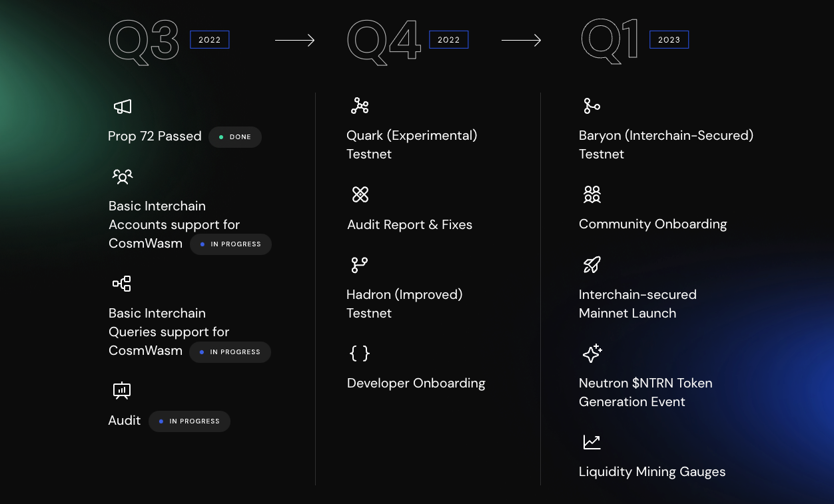Click the curly braces icon above Developer Onboarding
Image resolution: width=834 pixels, height=504 pixels.
(x=360, y=354)
